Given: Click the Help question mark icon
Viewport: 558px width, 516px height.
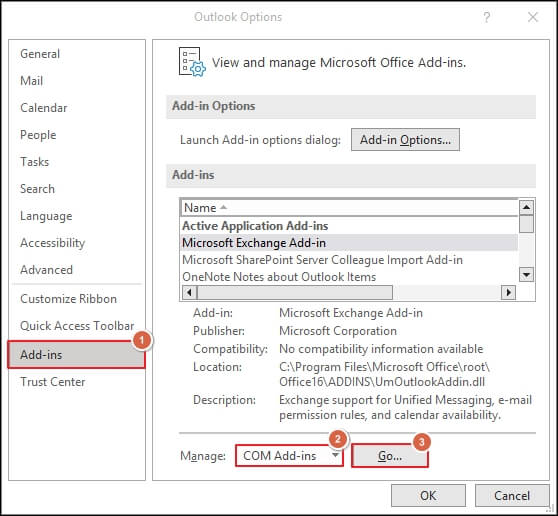Looking at the screenshot, I should click(x=486, y=17).
